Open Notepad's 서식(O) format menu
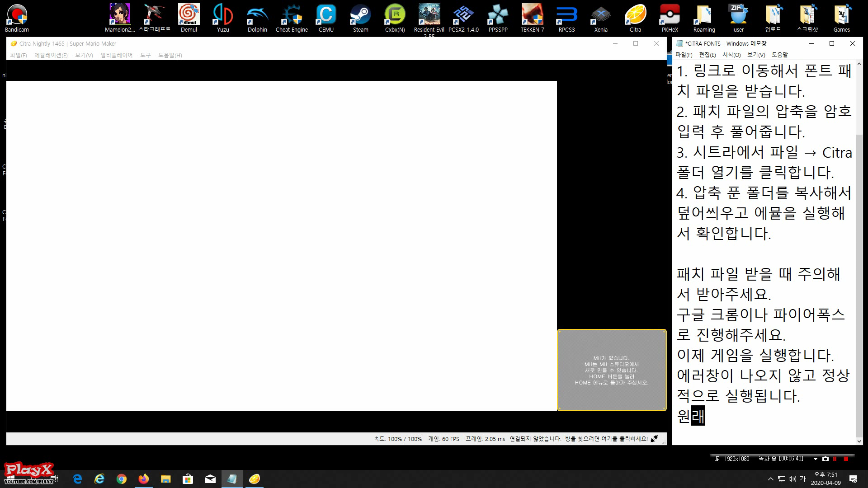Viewport: 868px width, 488px height. (731, 55)
